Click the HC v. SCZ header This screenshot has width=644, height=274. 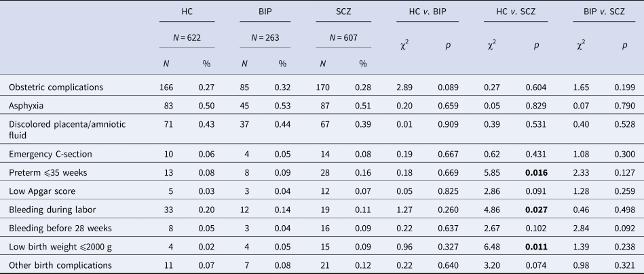tap(515, 13)
